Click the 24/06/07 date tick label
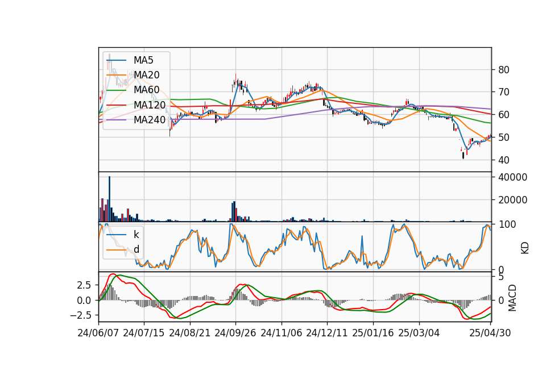This screenshot has height=392, width=546. (98, 333)
